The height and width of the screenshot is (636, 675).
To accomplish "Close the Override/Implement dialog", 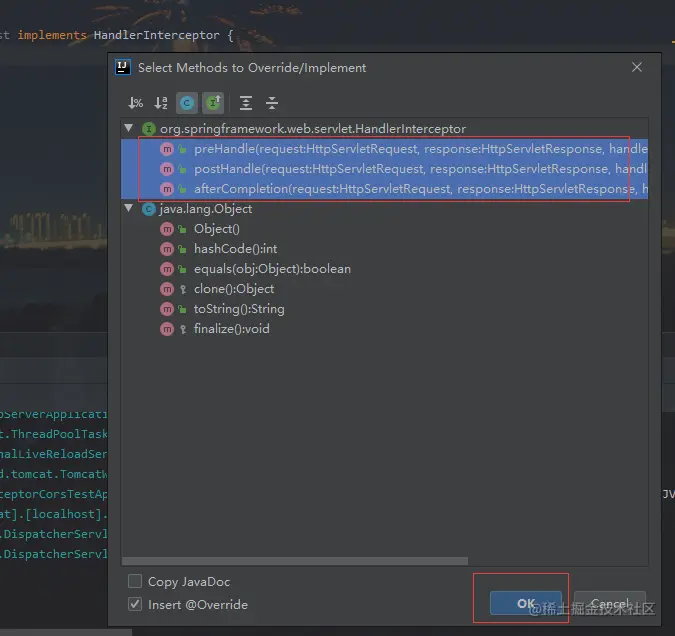I will pyautogui.click(x=637, y=67).
